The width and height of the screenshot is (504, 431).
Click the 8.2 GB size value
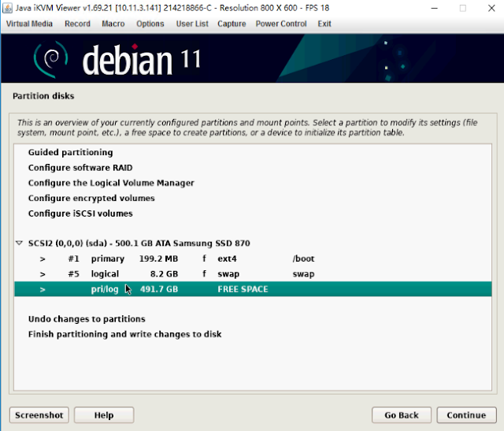pyautogui.click(x=164, y=274)
